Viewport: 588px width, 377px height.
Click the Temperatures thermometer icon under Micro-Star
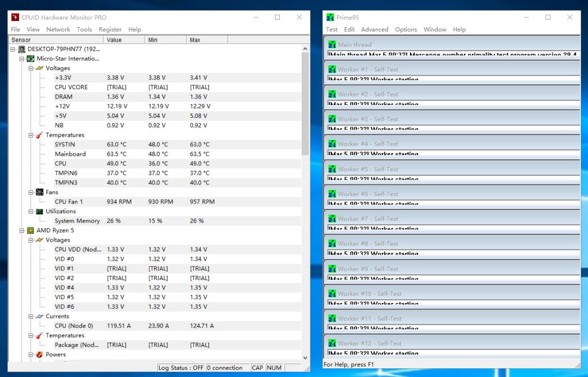coord(39,135)
